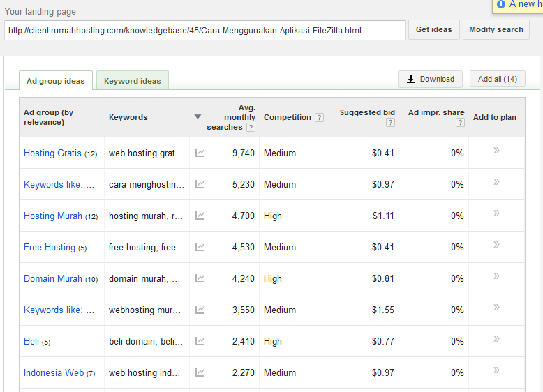Click the Ad impr. share help icon
The height and width of the screenshot is (392, 543).
460,123
